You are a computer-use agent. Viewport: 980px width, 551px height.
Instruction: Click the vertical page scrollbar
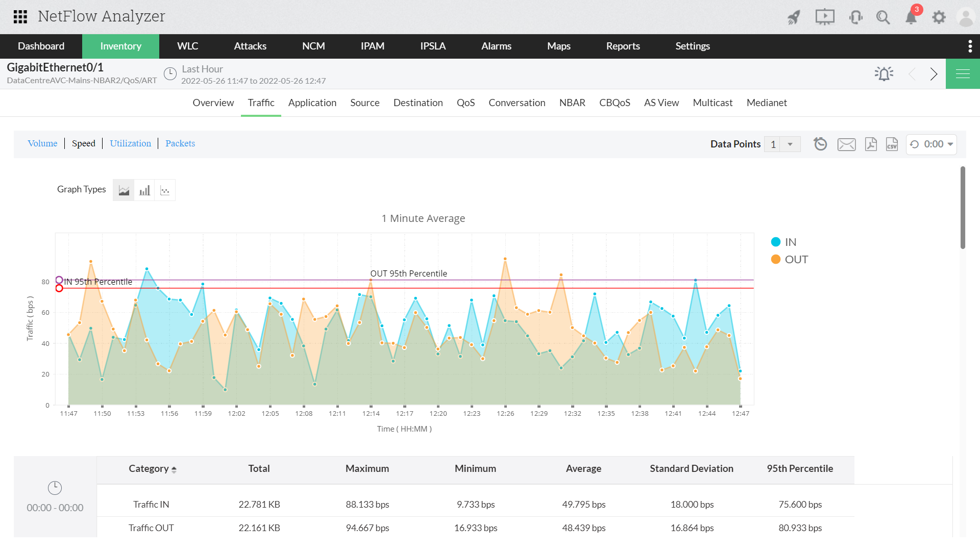[x=963, y=208]
